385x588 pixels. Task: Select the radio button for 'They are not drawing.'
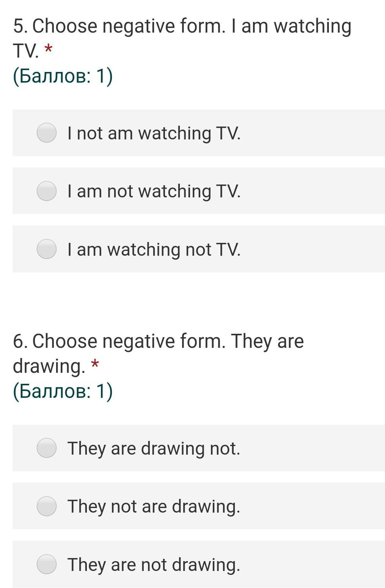(47, 564)
